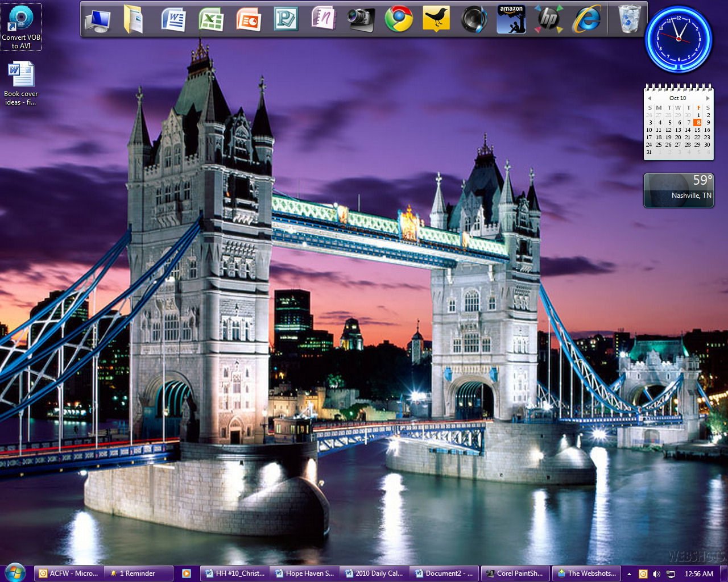This screenshot has width=728, height=582.
Task: Select Book cover ideas Word document
Action: (x=21, y=84)
